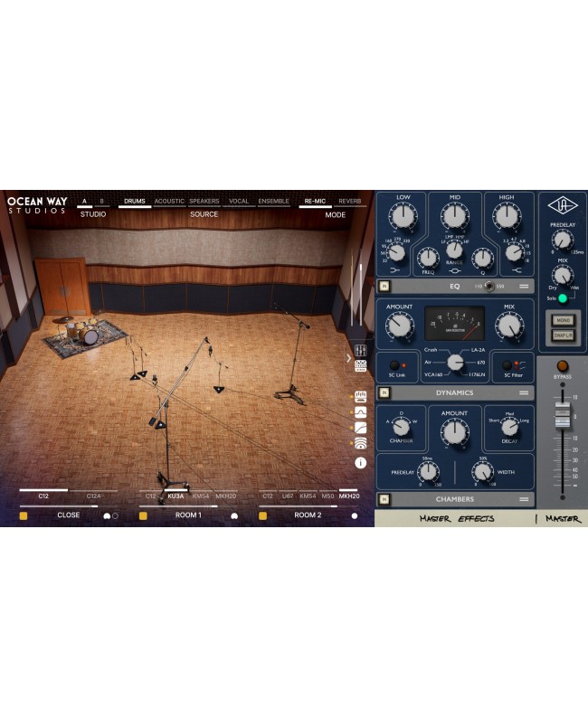Choose C12A for the CLOSE mic

tap(93, 496)
